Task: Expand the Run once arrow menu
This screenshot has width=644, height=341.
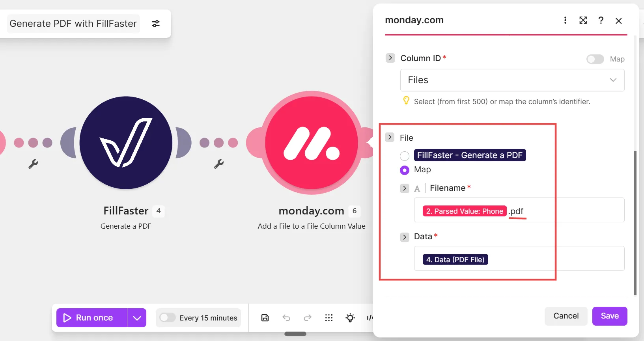Action: (137, 318)
